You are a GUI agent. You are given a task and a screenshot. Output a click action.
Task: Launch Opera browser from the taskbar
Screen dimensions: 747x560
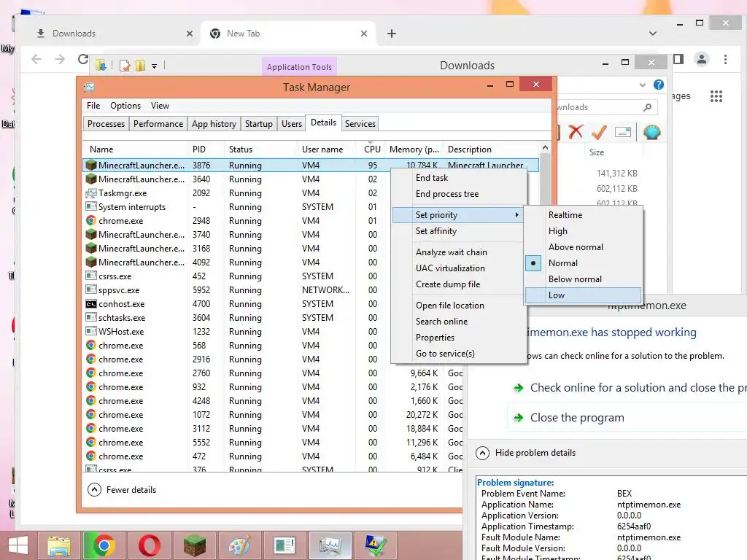click(x=149, y=545)
